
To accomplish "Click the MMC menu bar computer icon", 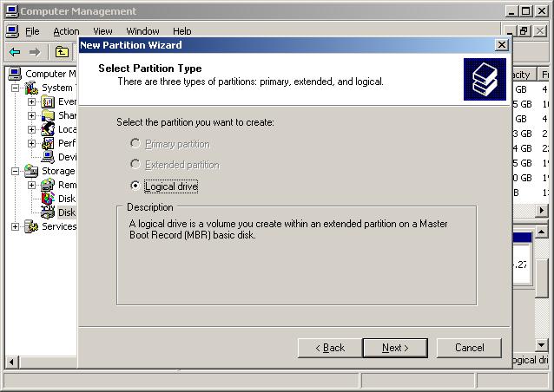I will (x=12, y=31).
